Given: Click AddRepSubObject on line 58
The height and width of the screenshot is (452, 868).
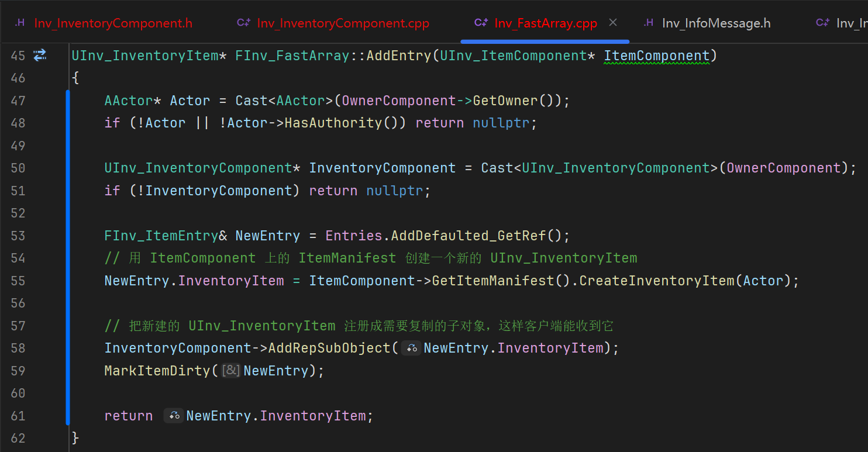Looking at the screenshot, I should point(329,349).
